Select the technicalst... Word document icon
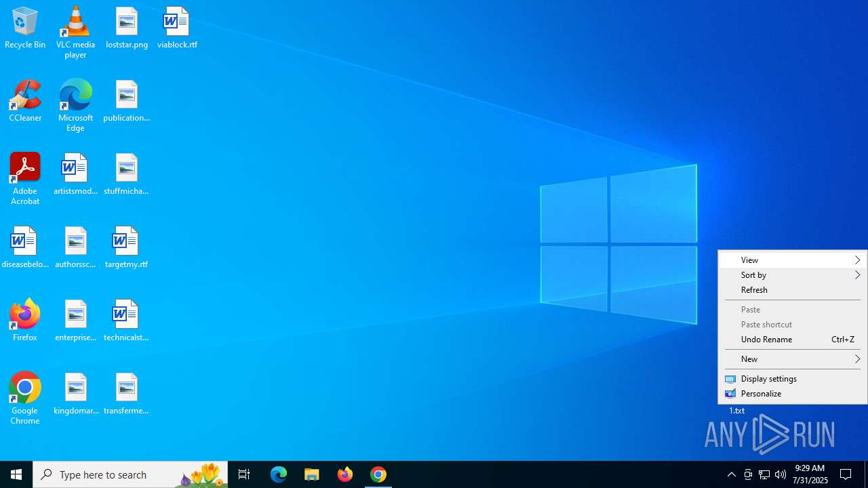 pyautogui.click(x=127, y=321)
